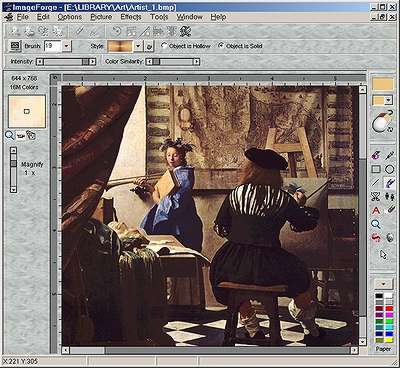Click the Intensity slider right arrow

coord(92,62)
